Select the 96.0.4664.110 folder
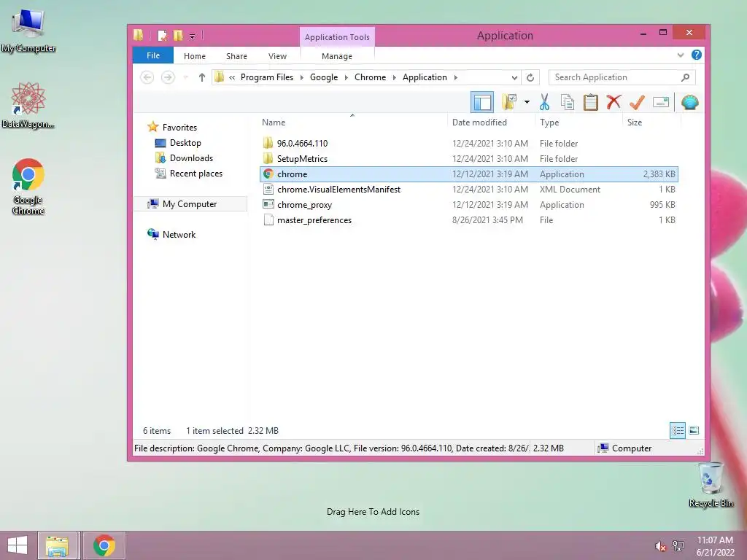Viewport: 747px width, 560px height. (469, 144)
